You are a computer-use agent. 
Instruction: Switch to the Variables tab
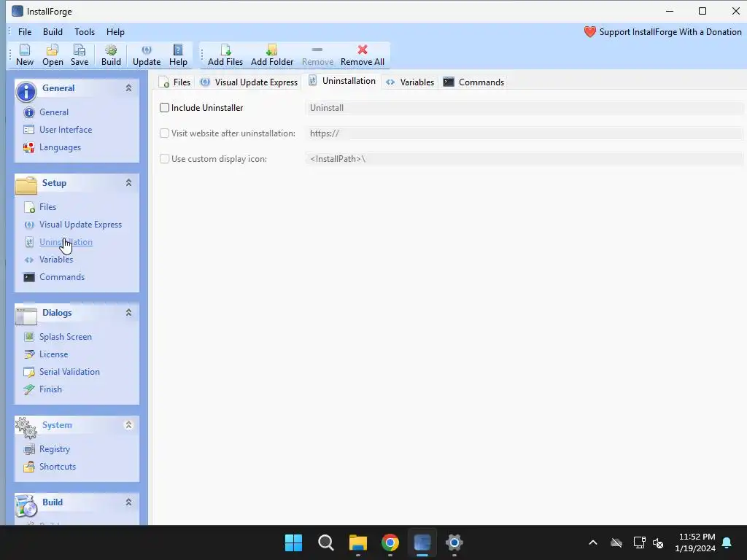[410, 82]
